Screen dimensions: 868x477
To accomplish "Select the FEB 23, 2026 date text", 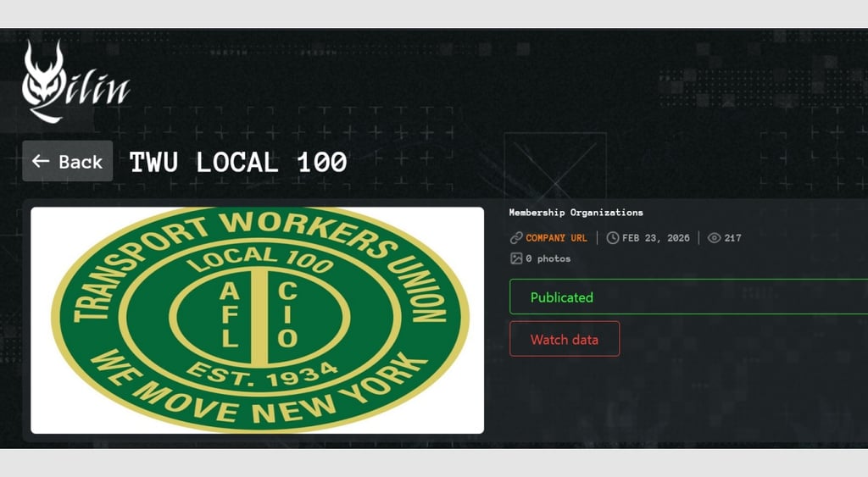I will [x=656, y=238].
